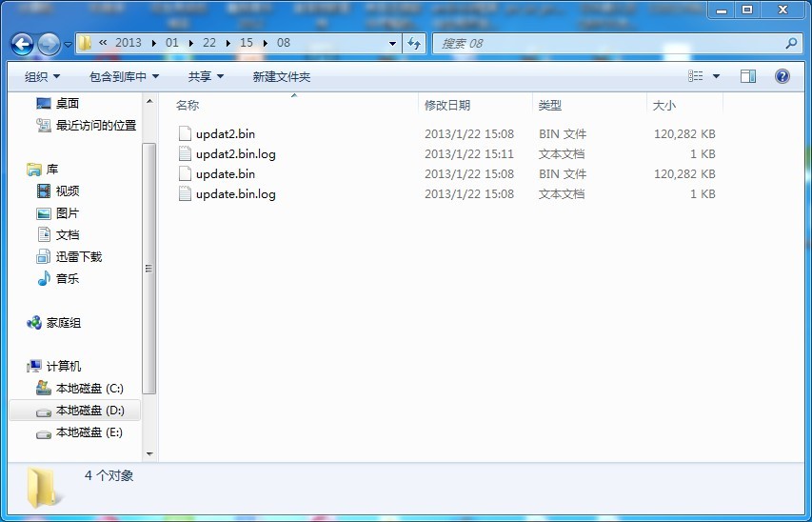The height and width of the screenshot is (522, 812).
Task: Select 库 in navigation pane
Action: (51, 170)
